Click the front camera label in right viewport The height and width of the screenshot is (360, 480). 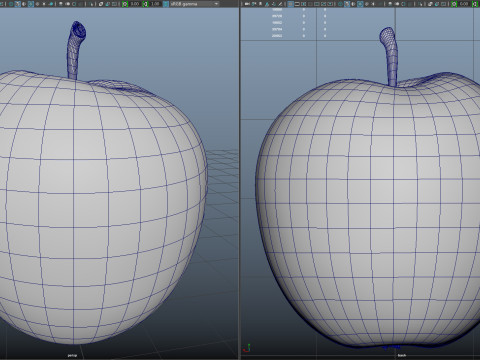(402, 355)
